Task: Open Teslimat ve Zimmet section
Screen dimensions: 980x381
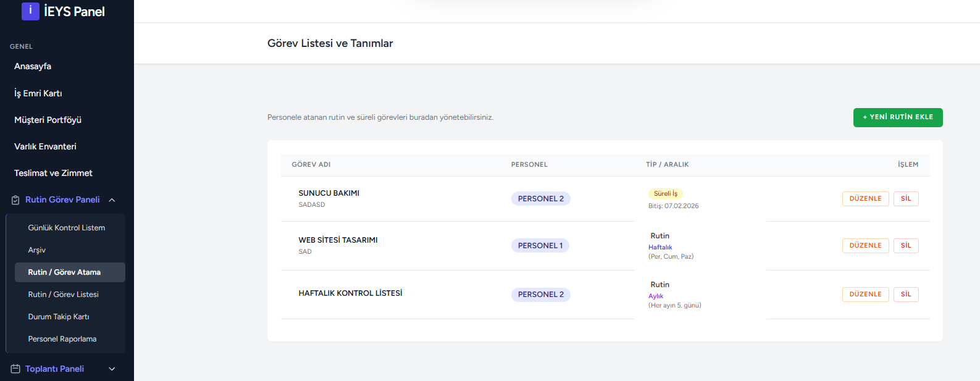Action: [53, 173]
